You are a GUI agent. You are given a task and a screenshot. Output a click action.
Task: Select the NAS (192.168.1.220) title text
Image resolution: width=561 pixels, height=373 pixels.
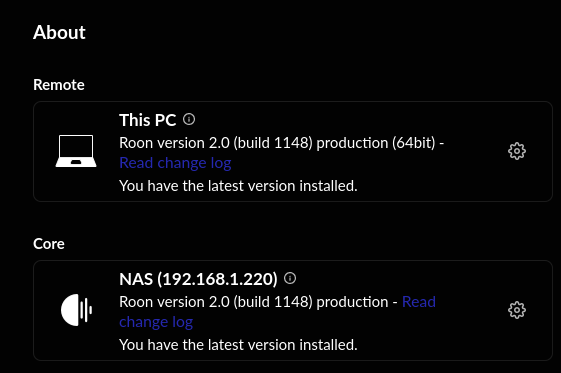pyautogui.click(x=198, y=279)
